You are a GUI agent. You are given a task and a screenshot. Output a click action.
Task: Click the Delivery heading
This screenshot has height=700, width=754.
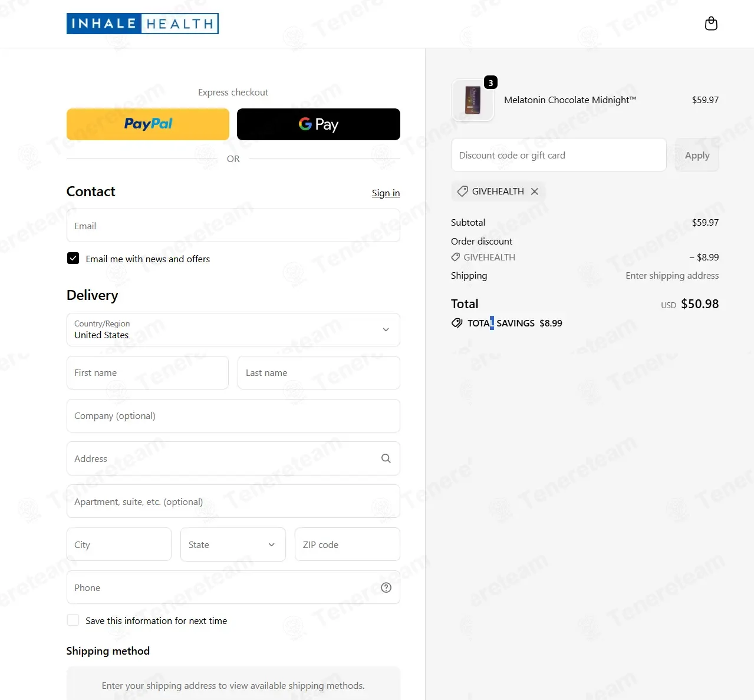(x=93, y=295)
